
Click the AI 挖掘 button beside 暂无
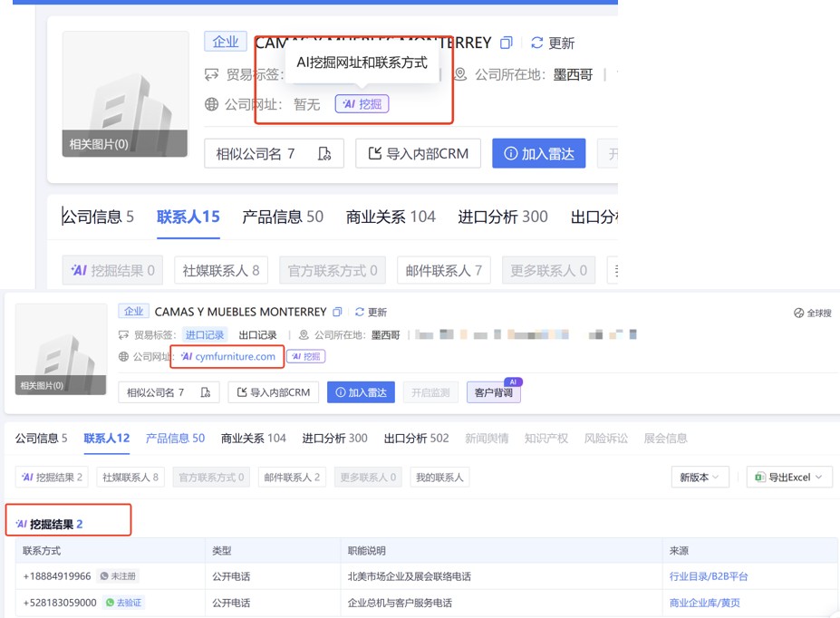[x=362, y=104]
